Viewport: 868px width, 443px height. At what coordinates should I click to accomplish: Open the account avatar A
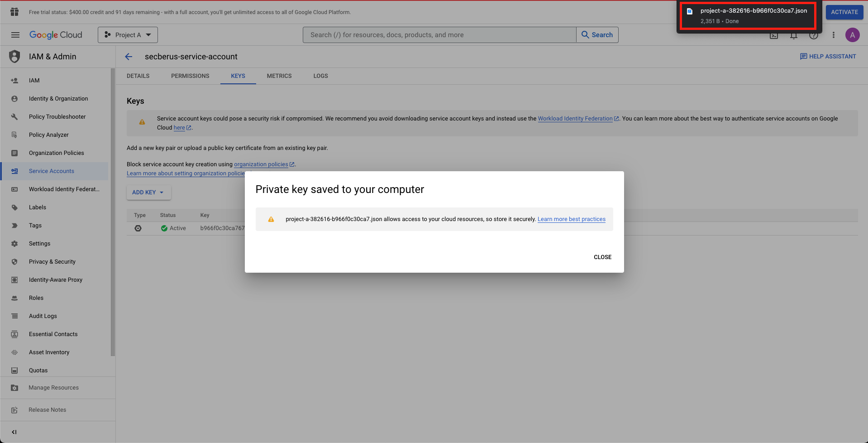853,35
